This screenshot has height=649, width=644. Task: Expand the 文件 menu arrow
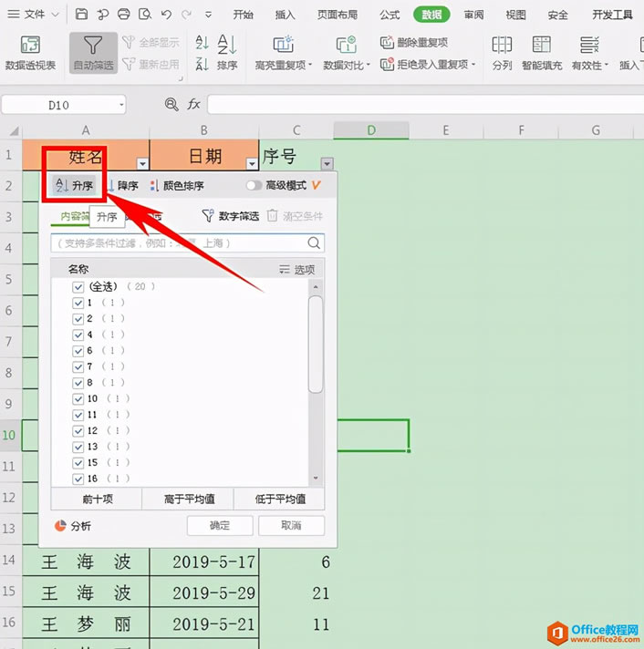[55, 15]
